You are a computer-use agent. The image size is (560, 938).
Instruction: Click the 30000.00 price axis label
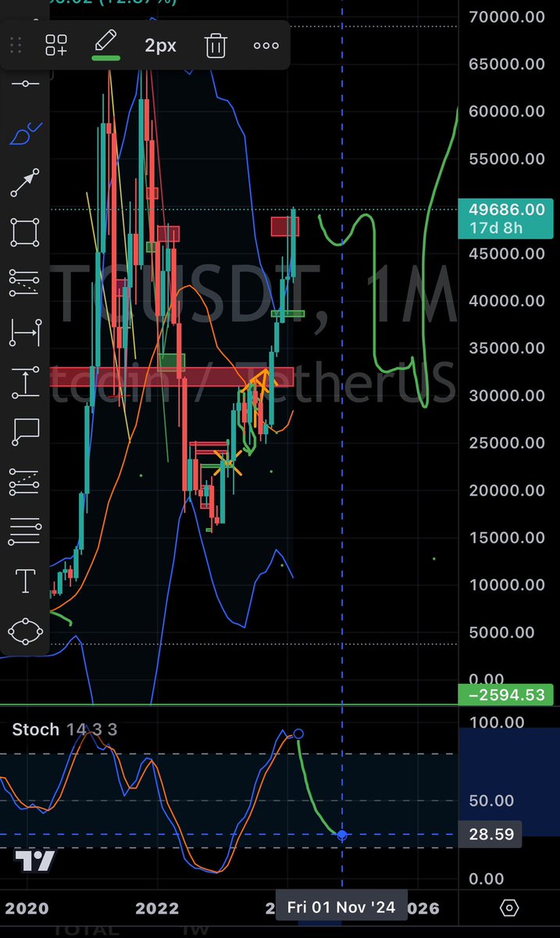(x=507, y=396)
